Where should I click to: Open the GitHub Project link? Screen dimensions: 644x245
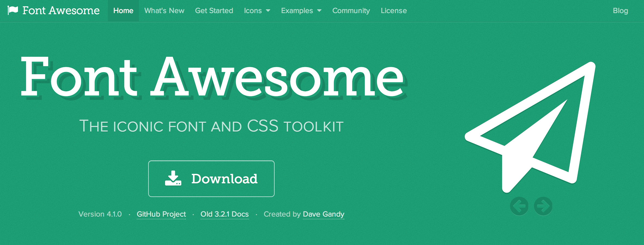click(x=161, y=214)
